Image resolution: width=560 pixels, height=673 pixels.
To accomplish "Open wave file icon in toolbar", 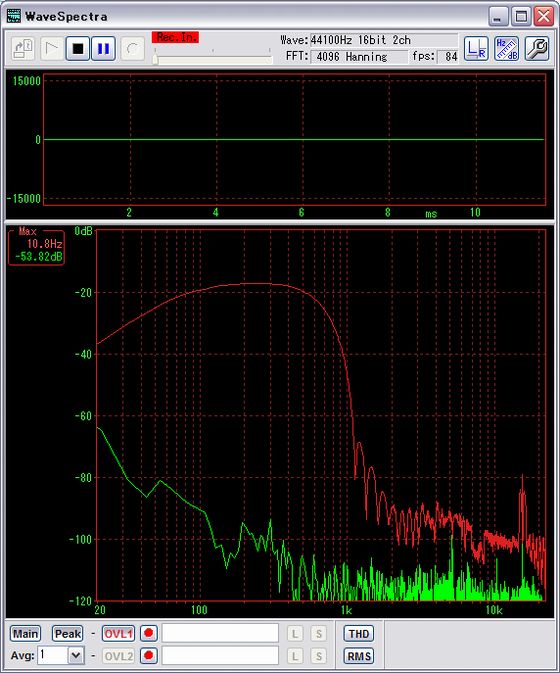I will pos(23,49).
